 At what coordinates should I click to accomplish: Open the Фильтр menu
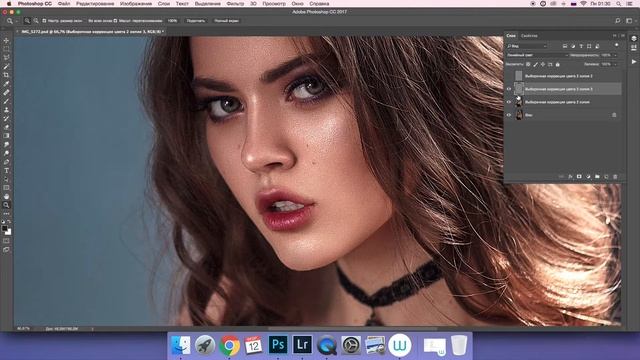(x=235, y=4)
